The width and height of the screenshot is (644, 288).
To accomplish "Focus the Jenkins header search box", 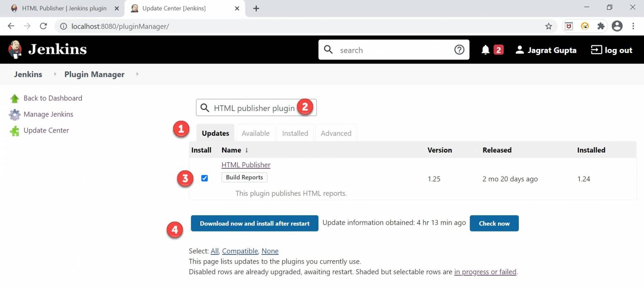I will click(394, 50).
